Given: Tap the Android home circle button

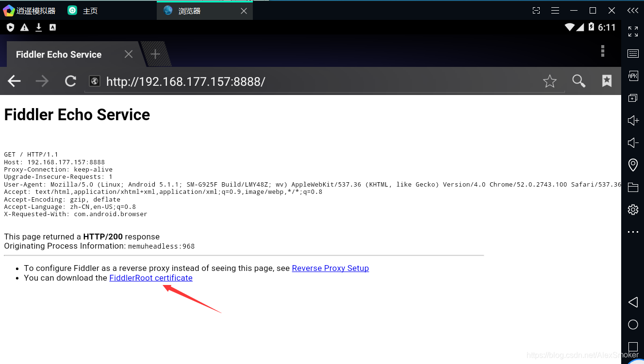Looking at the screenshot, I should coord(633,325).
